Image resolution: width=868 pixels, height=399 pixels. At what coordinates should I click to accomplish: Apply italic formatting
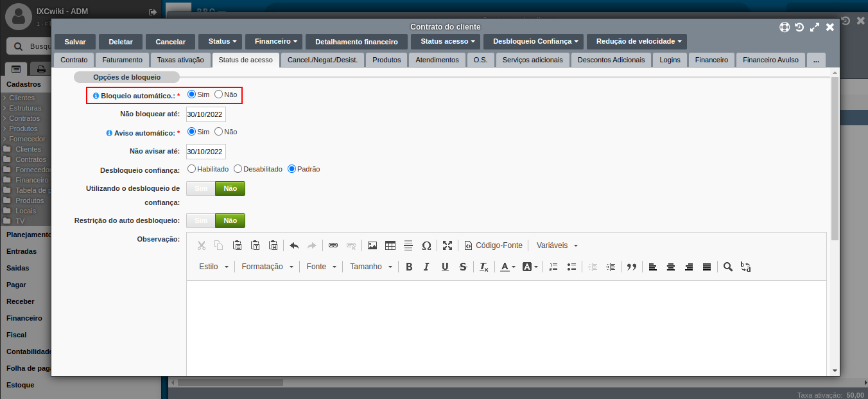click(427, 267)
